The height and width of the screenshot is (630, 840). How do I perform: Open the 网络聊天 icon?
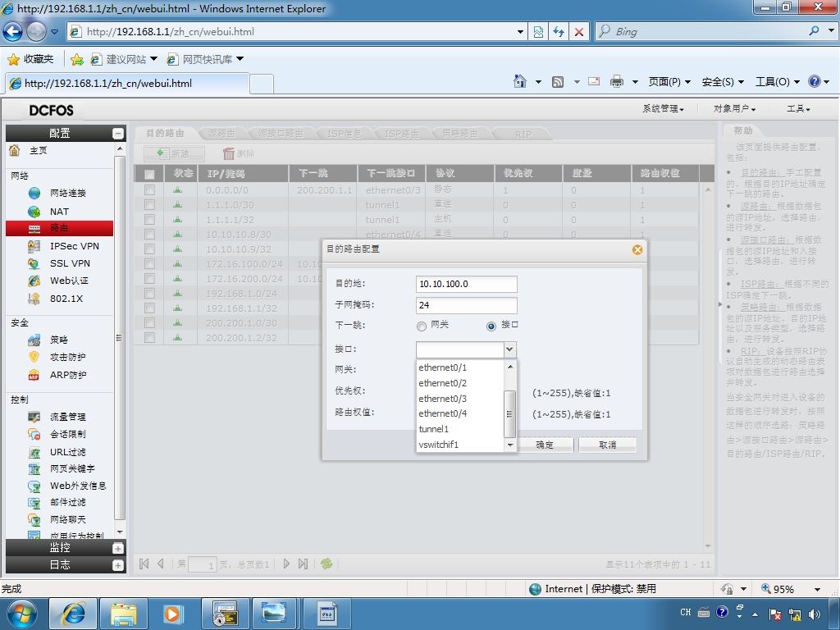(34, 519)
